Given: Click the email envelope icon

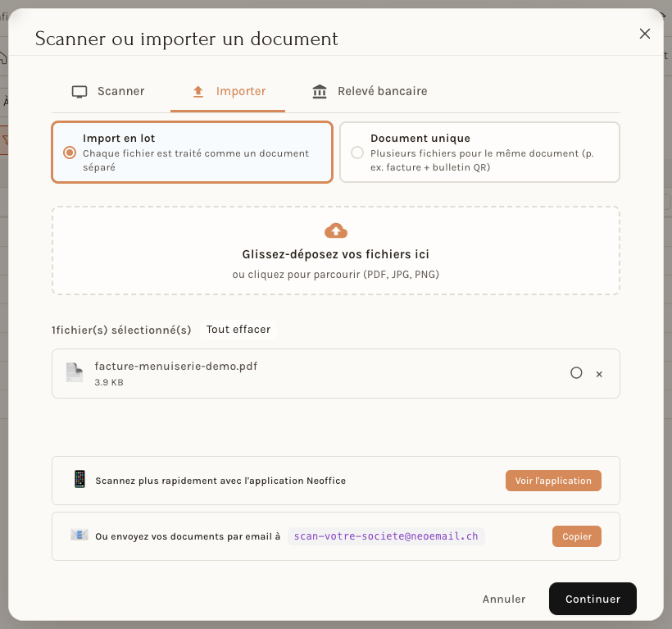Looking at the screenshot, I should pyautogui.click(x=79, y=535).
